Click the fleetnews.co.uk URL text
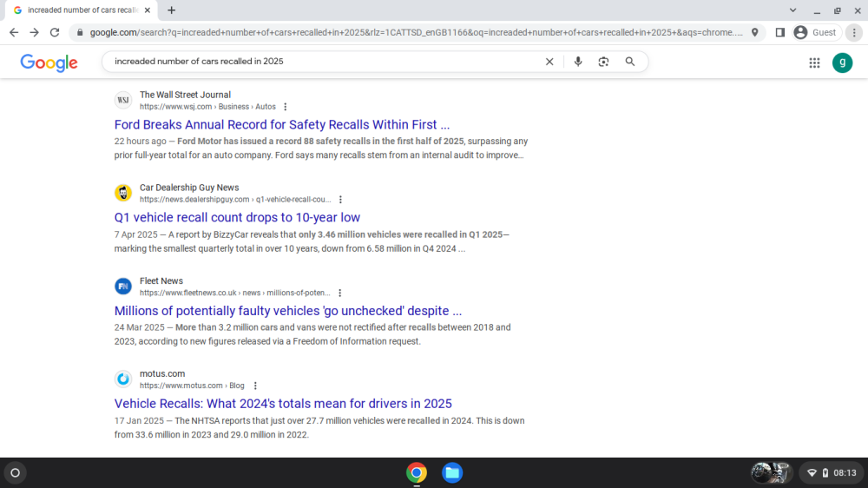The height and width of the screenshot is (488, 868). click(234, 293)
